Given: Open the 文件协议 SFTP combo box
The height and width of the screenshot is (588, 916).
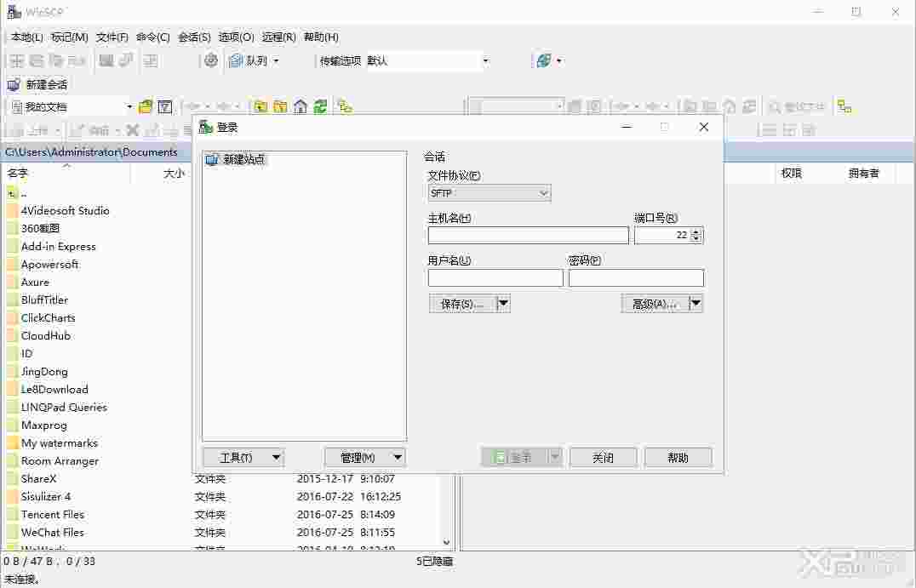Looking at the screenshot, I should point(489,193).
